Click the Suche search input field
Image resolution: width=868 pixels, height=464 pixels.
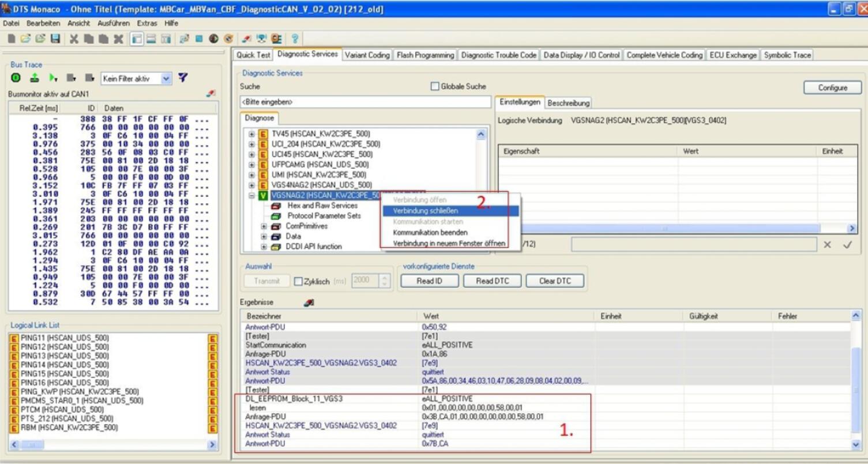[x=366, y=102]
